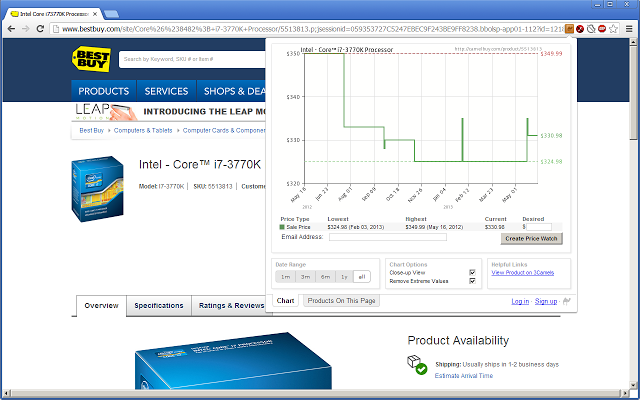The image size is (640, 400).
Task: Click the $324.98 lowest price label on chart
Action: pyautogui.click(x=551, y=162)
